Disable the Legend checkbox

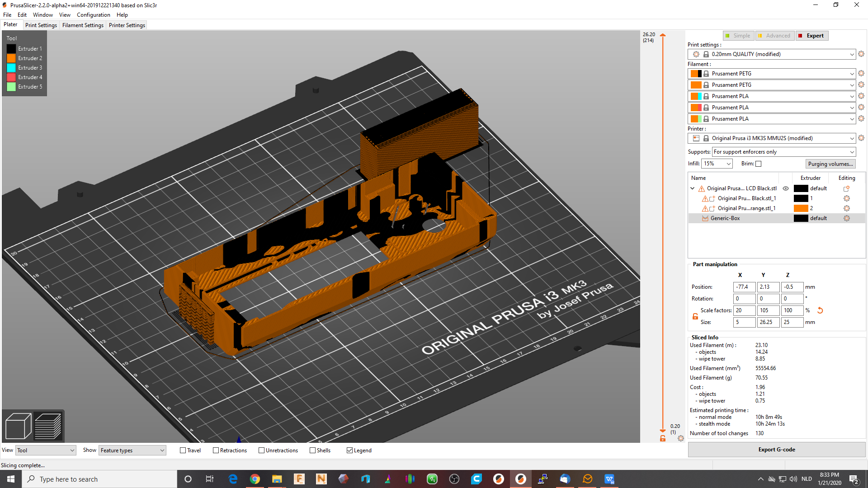click(350, 450)
